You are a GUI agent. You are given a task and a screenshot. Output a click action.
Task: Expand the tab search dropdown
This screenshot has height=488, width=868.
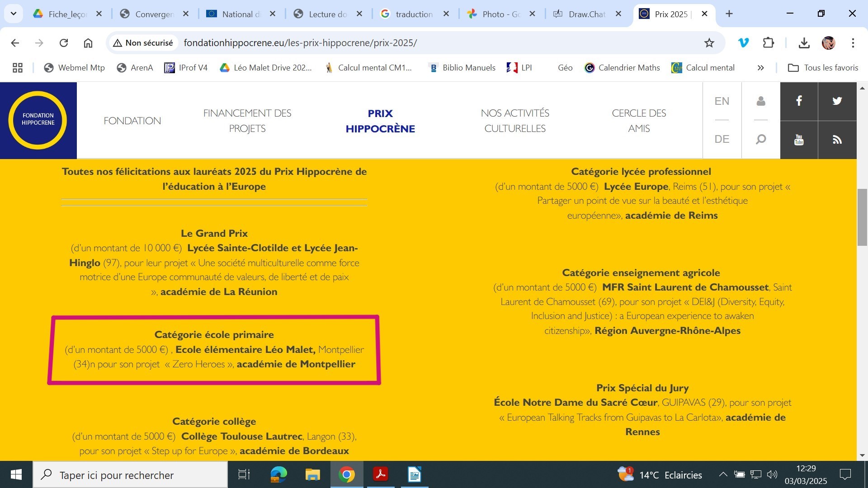tap(14, 14)
